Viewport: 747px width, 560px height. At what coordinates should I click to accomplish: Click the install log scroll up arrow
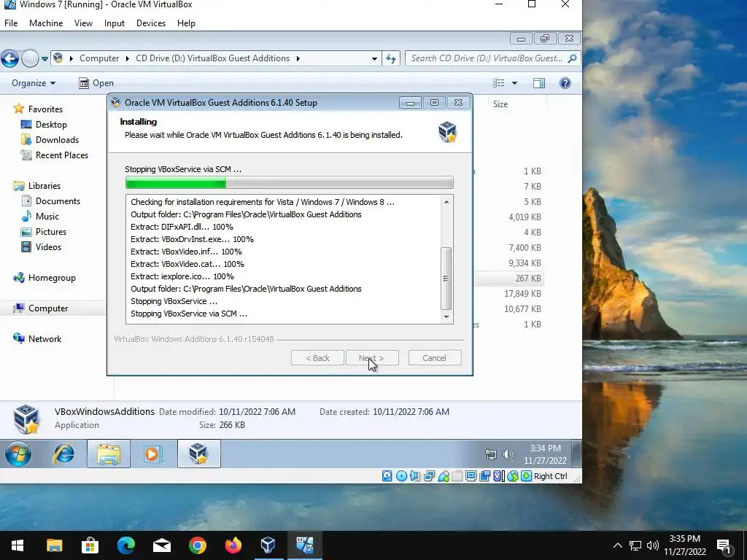click(446, 202)
